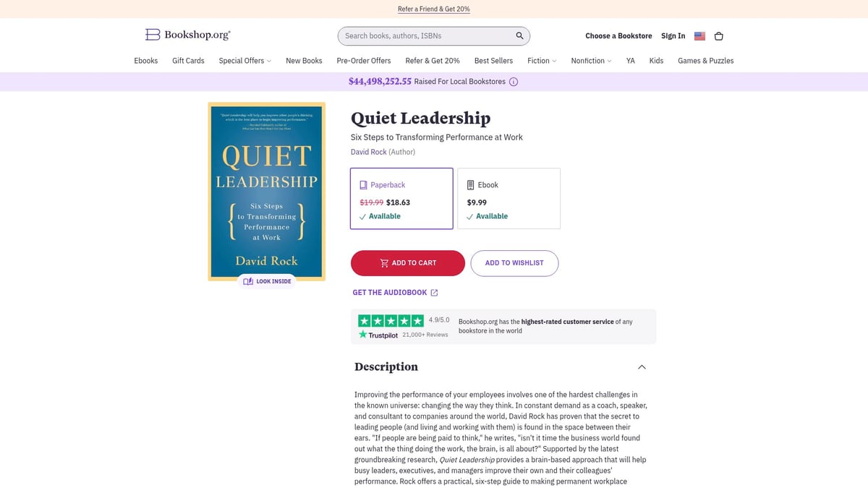Open the Look Inside book preview

(267, 281)
